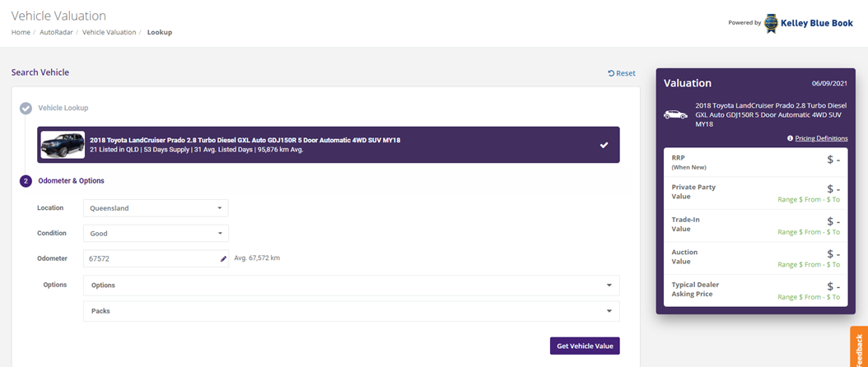868x367 pixels.
Task: Click the pencil edit icon in Odometer field
Action: point(224,258)
